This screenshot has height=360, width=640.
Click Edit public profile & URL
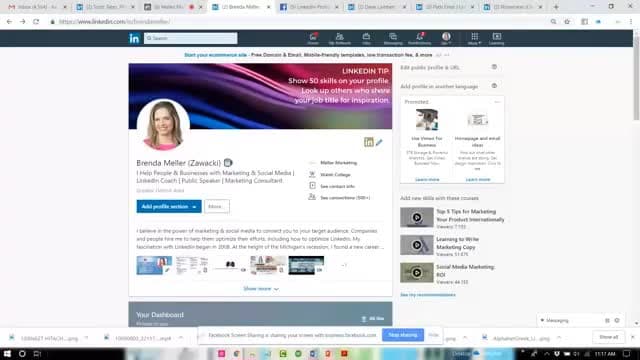point(430,67)
